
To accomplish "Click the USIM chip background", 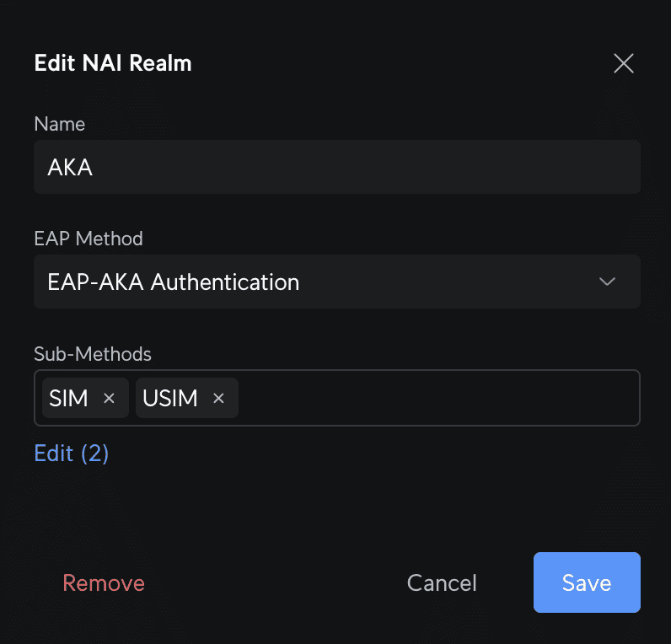I will pyautogui.click(x=187, y=398).
